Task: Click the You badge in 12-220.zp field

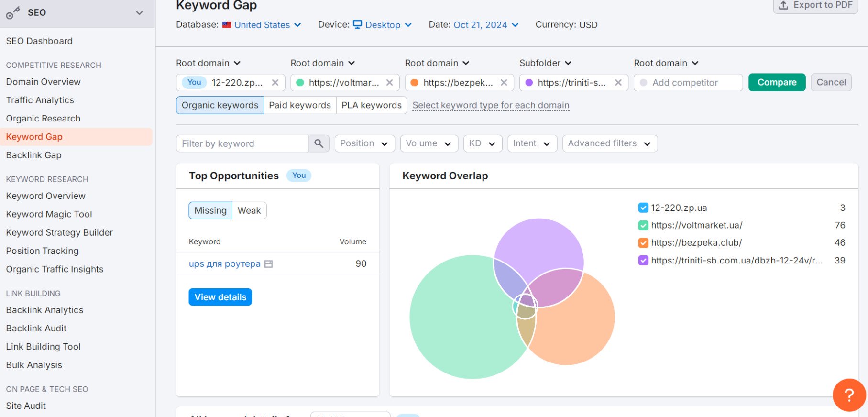Action: click(194, 82)
